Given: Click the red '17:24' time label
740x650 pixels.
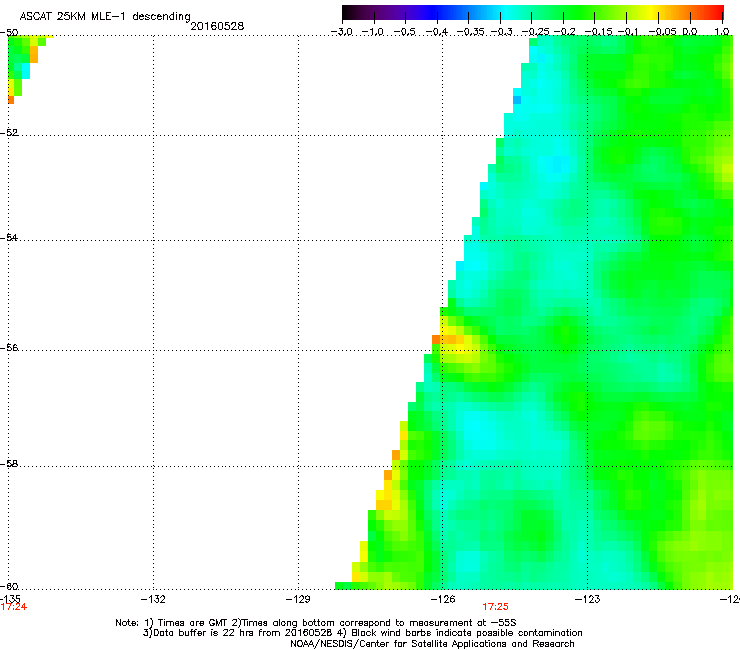Looking at the screenshot, I should pos(14,607).
